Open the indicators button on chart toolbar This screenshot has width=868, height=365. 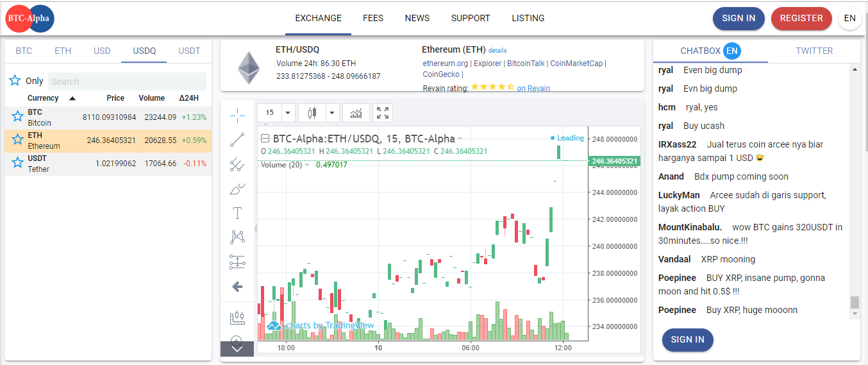[356, 113]
